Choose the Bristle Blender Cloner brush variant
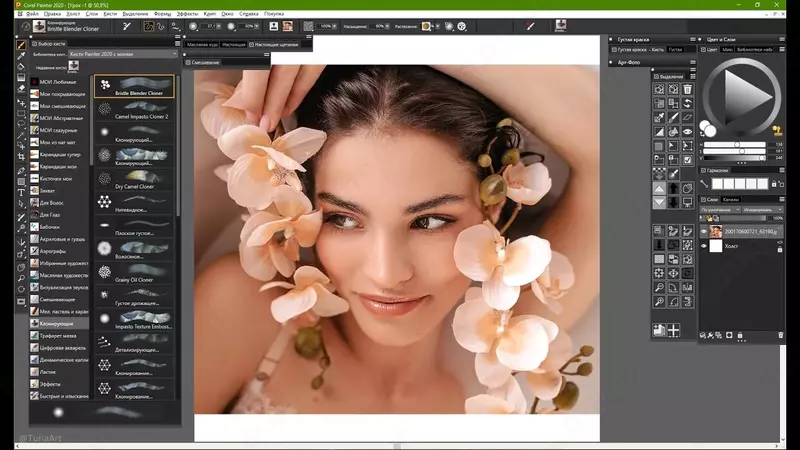This screenshot has height=450, width=800. click(x=134, y=87)
